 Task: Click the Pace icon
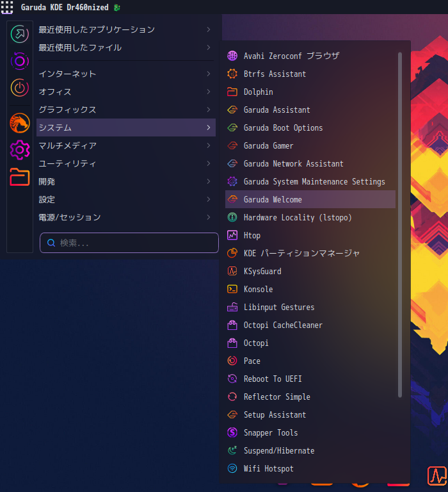point(232,361)
